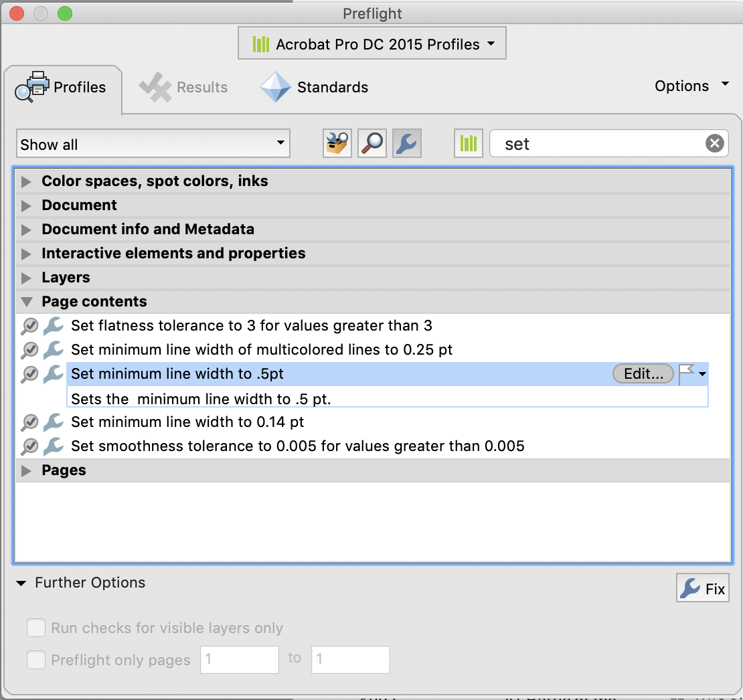Click check icon of 0.14 pt fixup

coord(29,422)
